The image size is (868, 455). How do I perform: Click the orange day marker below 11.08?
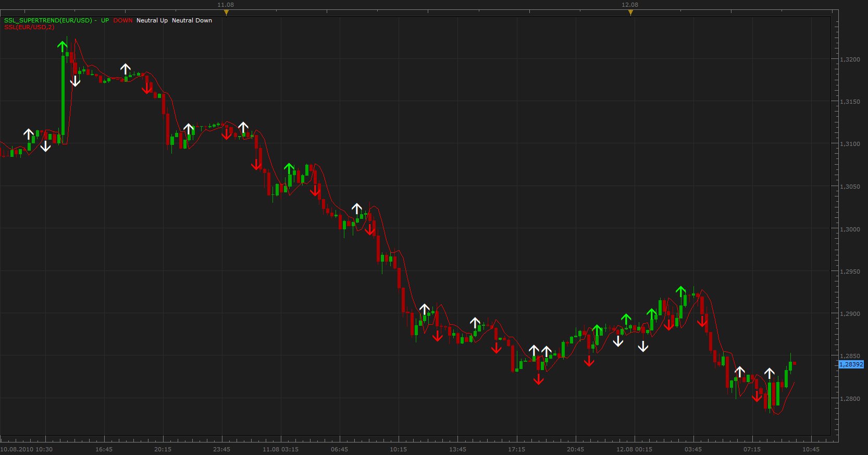pyautogui.click(x=226, y=13)
